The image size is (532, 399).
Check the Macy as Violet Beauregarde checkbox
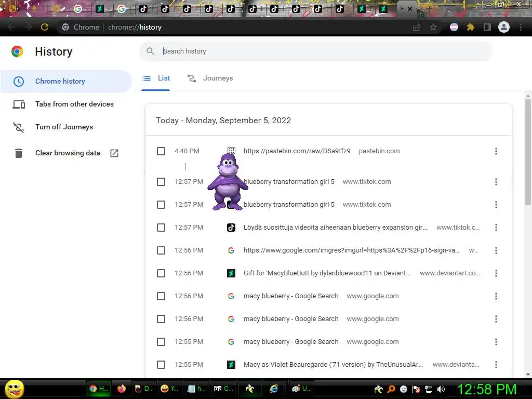pyautogui.click(x=161, y=365)
